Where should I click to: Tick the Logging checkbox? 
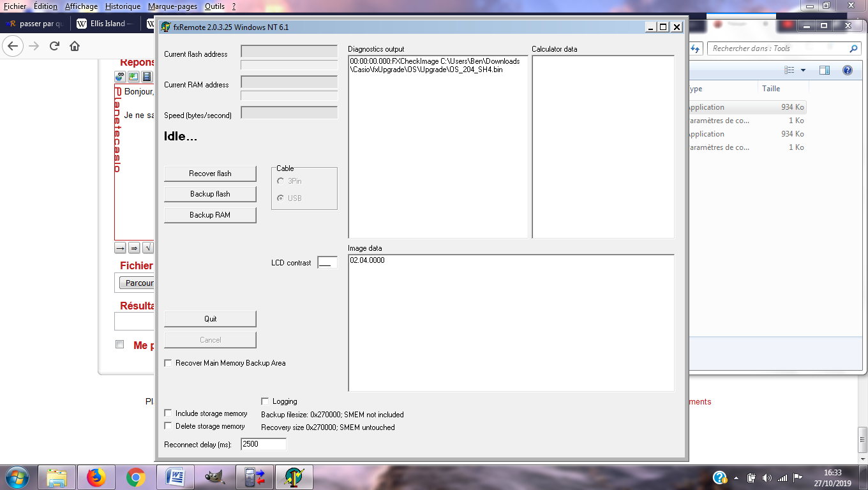[266, 401]
